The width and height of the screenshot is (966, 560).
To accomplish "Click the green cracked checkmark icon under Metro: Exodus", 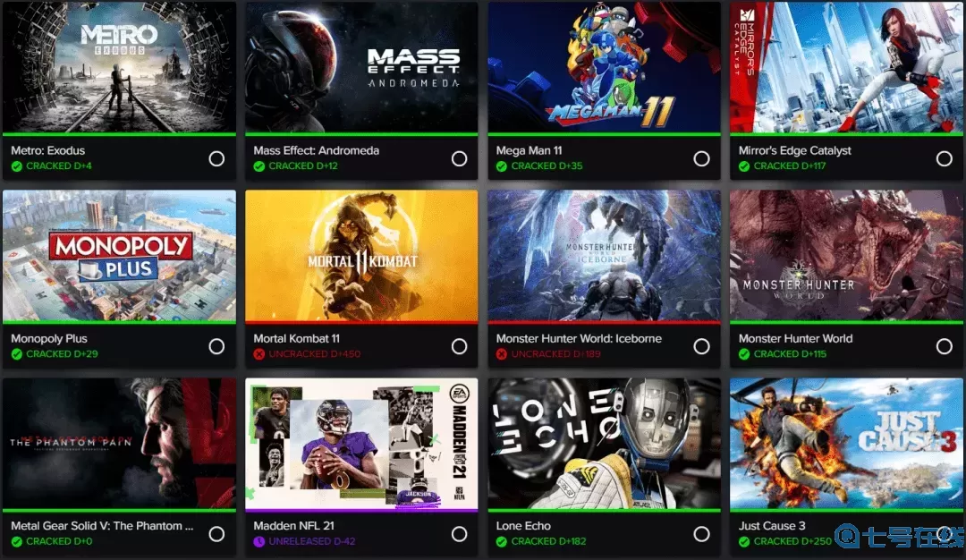I will click(17, 166).
